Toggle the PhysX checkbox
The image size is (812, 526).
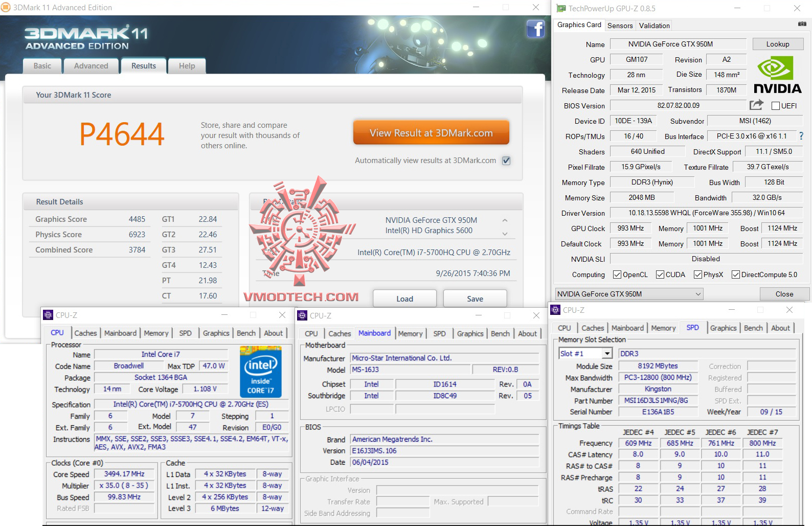click(698, 275)
